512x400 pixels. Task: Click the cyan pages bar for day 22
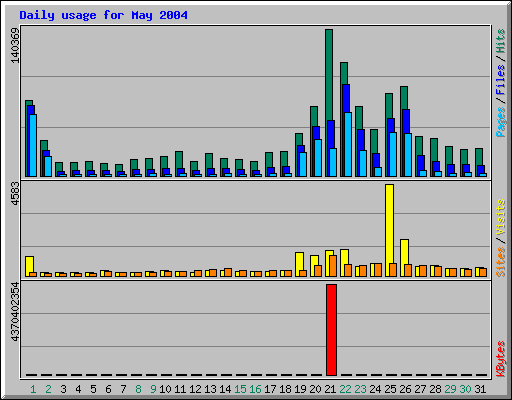point(348,144)
